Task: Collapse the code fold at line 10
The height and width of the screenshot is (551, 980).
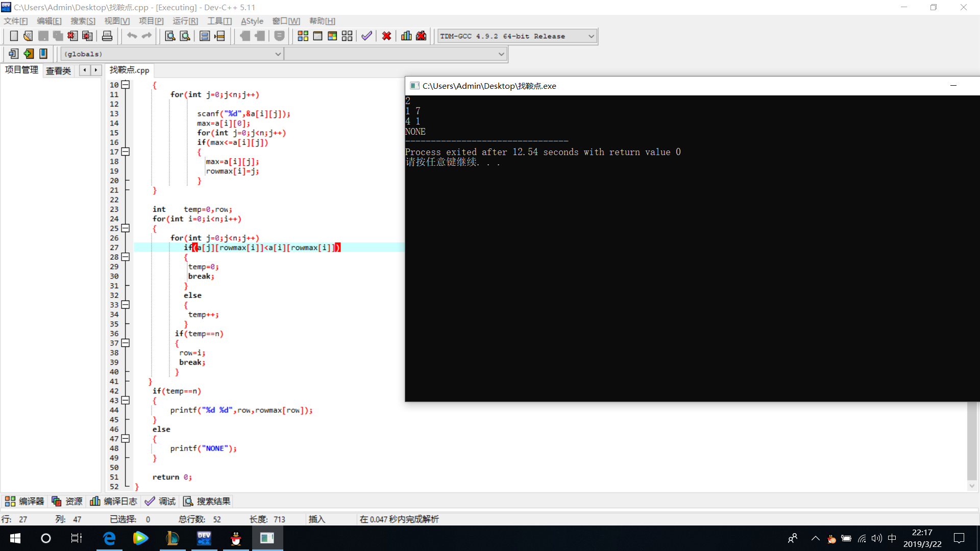Action: (126, 85)
